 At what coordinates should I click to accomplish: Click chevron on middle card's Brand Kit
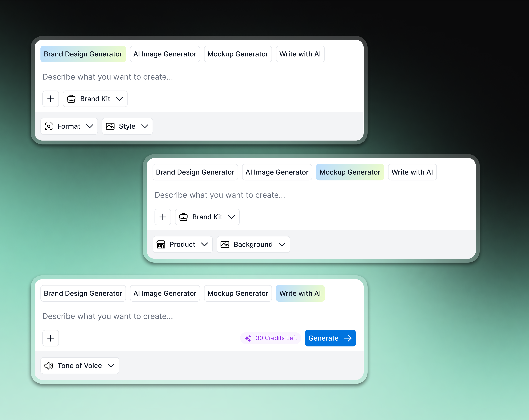pos(232,217)
